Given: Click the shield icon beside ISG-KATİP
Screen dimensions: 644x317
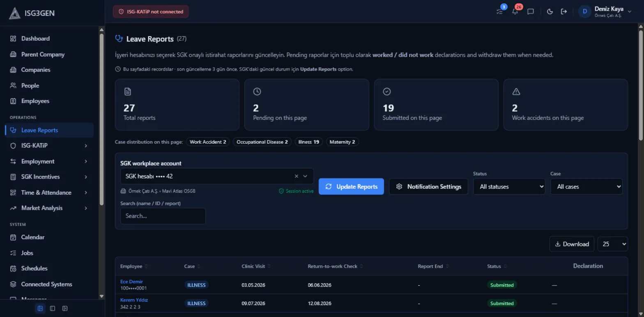Looking at the screenshot, I should pyautogui.click(x=13, y=145).
